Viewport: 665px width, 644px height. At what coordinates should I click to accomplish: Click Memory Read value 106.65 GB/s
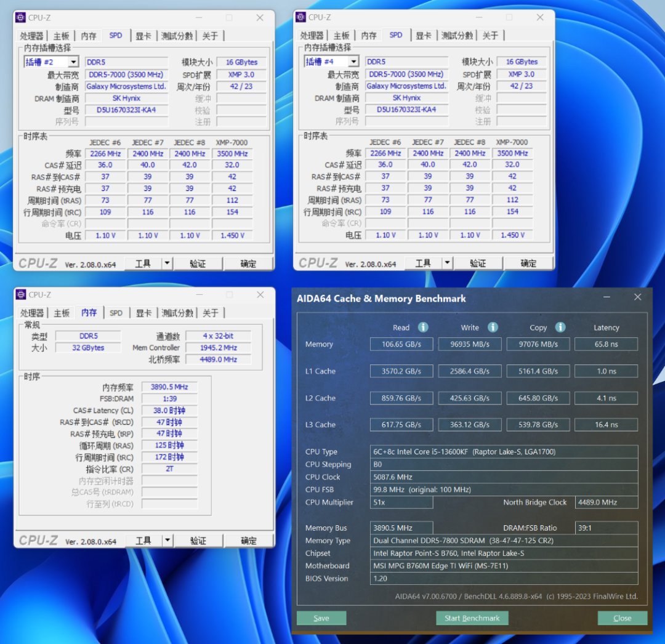pyautogui.click(x=401, y=344)
